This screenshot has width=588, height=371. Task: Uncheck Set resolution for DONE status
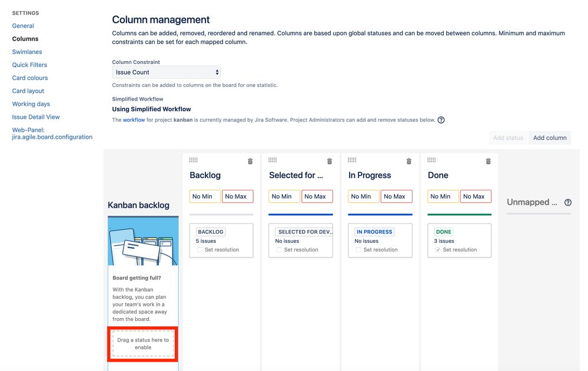tap(438, 249)
